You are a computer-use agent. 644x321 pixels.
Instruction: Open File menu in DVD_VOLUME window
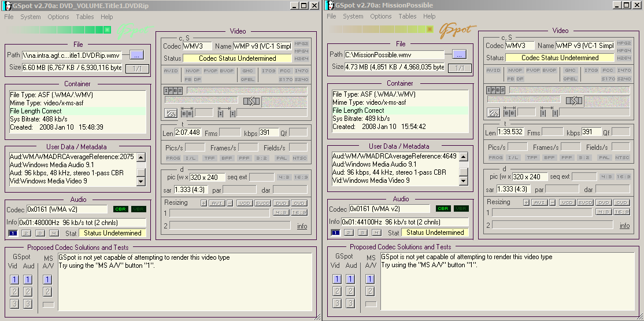tap(9, 17)
